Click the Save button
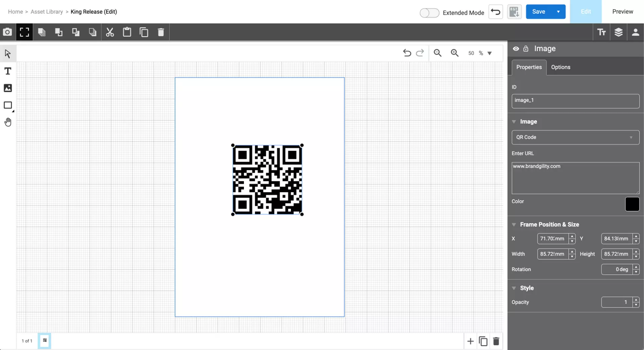644x350 pixels. pos(539,12)
